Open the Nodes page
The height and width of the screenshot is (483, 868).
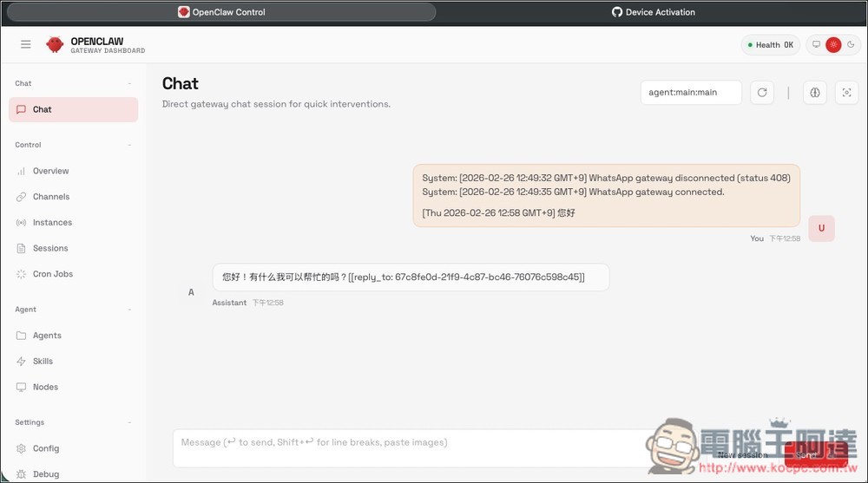tap(74, 387)
